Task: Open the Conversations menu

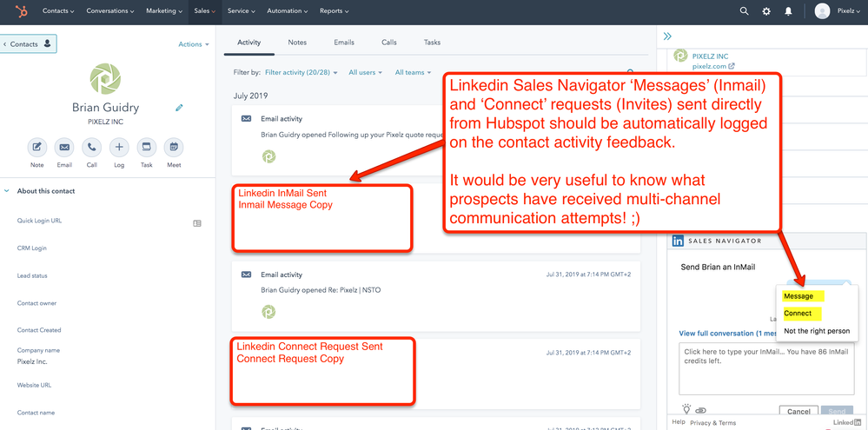Action: click(110, 11)
